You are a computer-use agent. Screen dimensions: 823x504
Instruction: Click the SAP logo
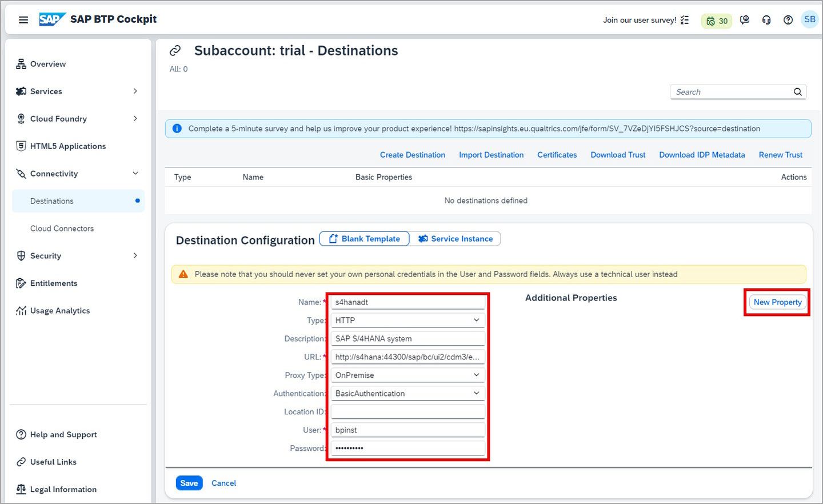click(x=52, y=19)
